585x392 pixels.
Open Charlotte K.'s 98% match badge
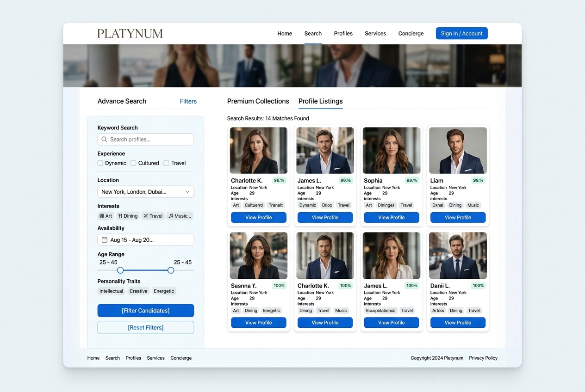(x=279, y=180)
